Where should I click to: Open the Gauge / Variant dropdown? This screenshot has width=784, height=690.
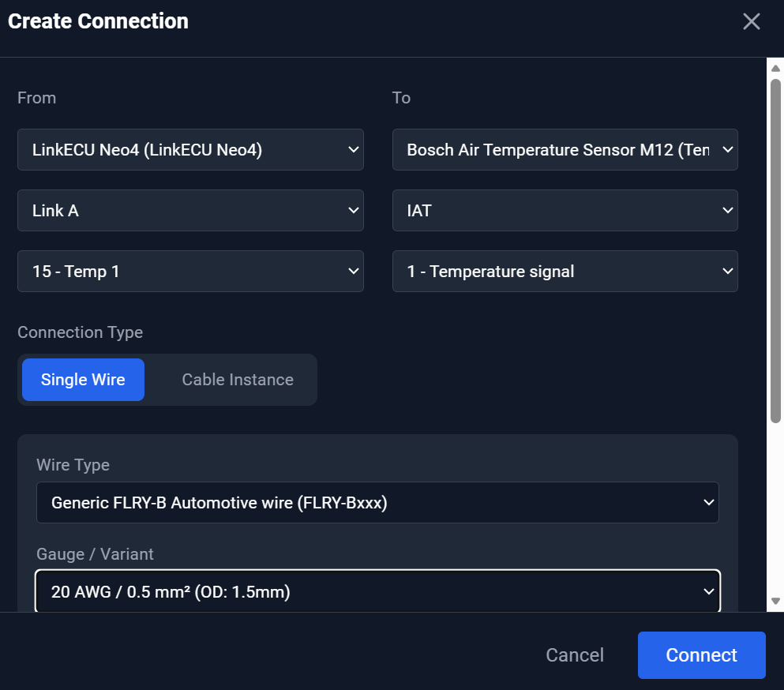click(377, 591)
